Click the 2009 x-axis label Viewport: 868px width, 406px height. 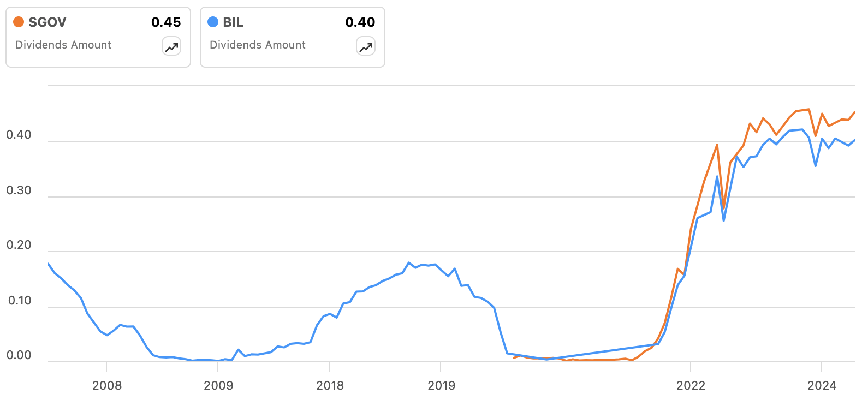(x=218, y=386)
